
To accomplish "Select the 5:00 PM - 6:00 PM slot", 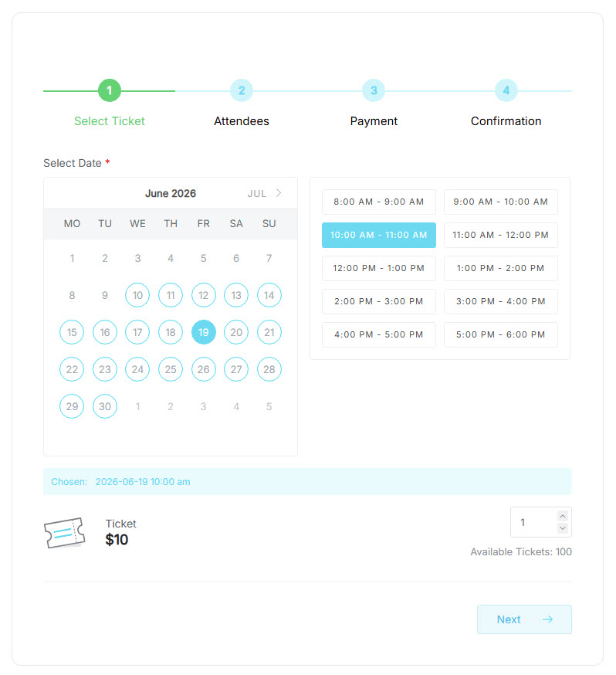I will 501,334.
